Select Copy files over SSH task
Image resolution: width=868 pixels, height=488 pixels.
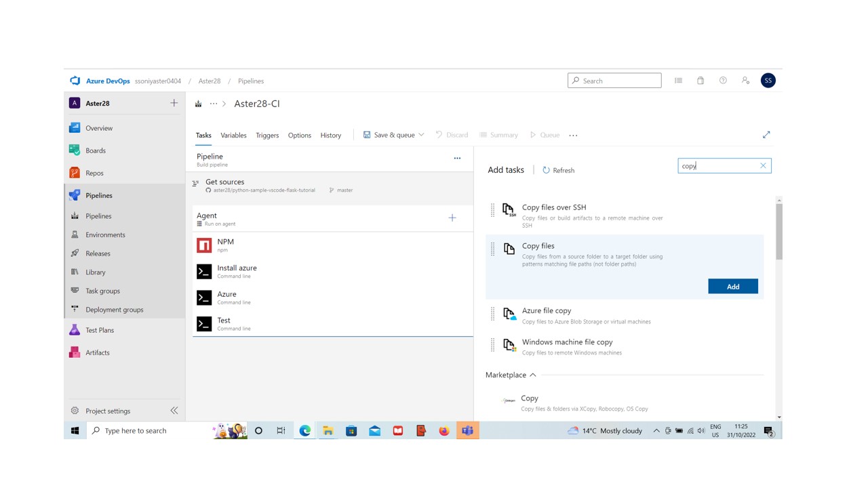click(625, 216)
